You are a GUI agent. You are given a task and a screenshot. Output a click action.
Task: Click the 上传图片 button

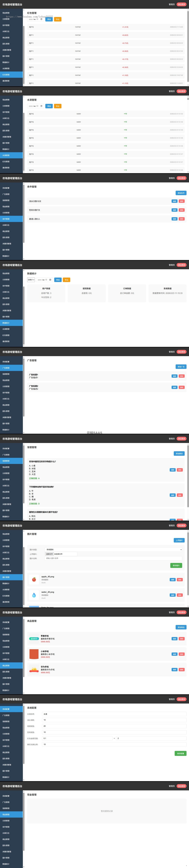pyautogui.click(x=179, y=540)
